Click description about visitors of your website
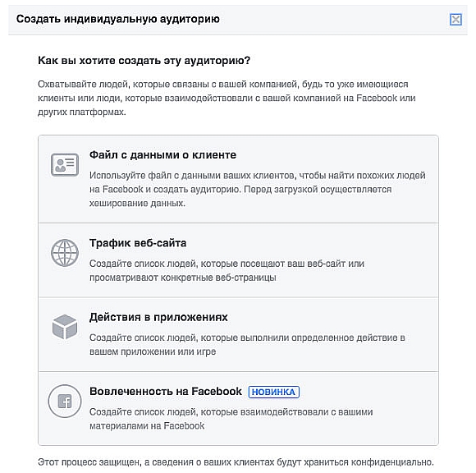476x473 pixels. (x=227, y=270)
